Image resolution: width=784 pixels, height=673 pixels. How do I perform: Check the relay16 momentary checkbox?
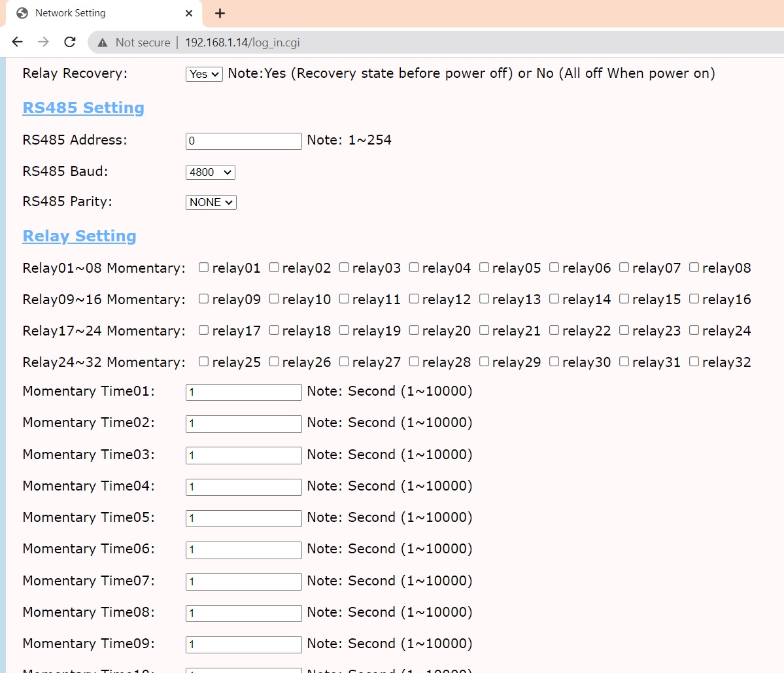click(694, 299)
